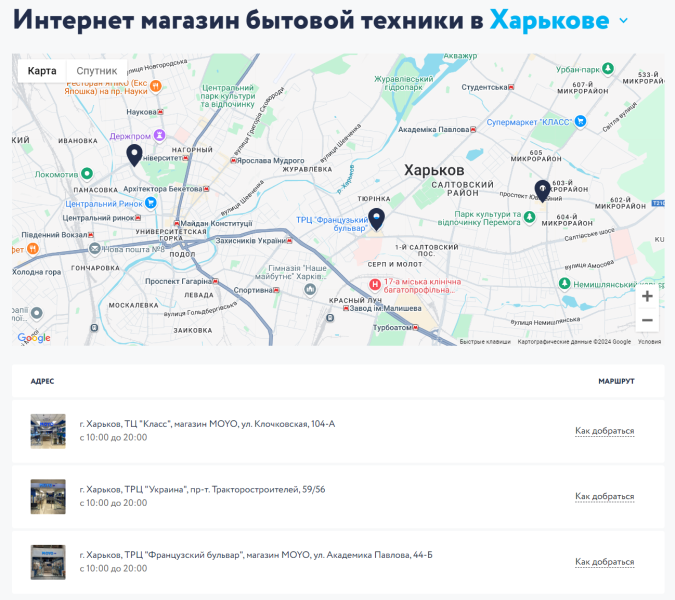Open the Харькове city dropdown

click(548, 20)
